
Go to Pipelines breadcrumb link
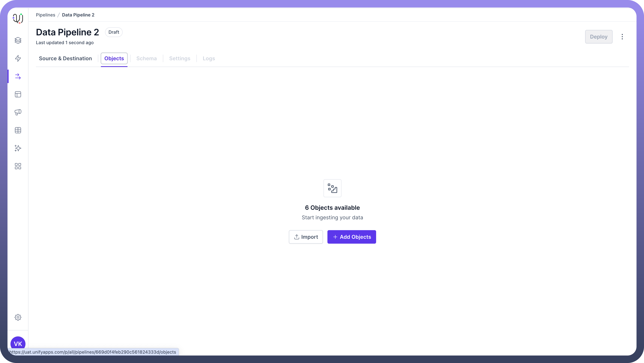pyautogui.click(x=45, y=15)
